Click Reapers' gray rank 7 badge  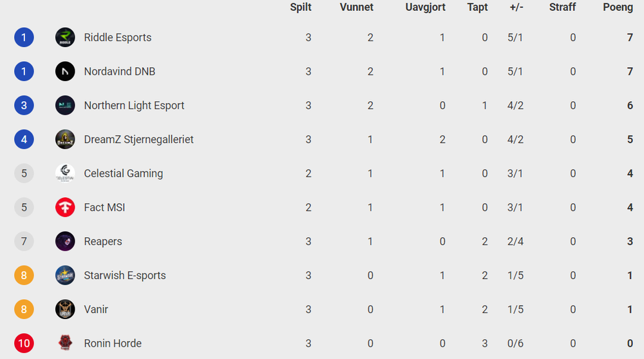click(x=24, y=242)
